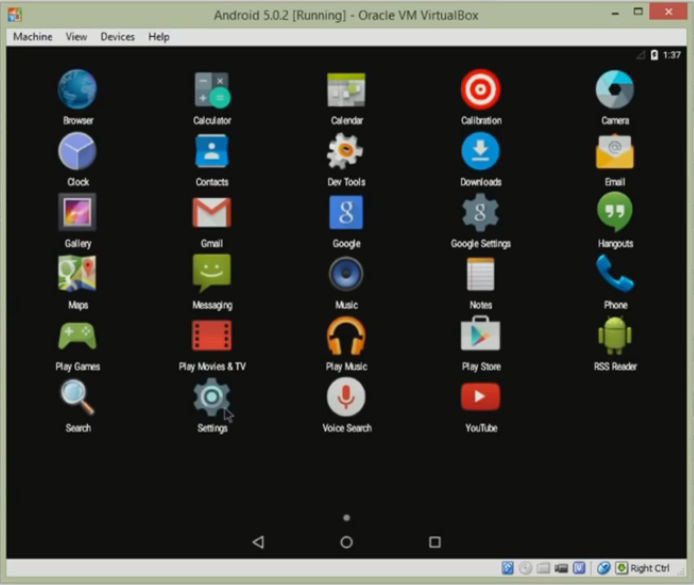The width and height of the screenshot is (694, 585).
Task: Click the VirtualBox optical disk status icon
Action: tap(525, 568)
